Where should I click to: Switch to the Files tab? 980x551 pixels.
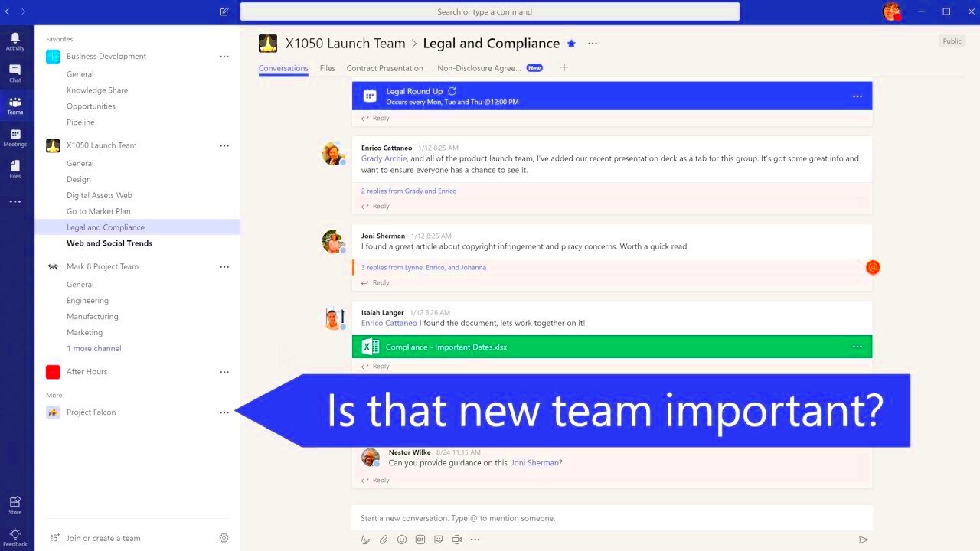point(328,68)
